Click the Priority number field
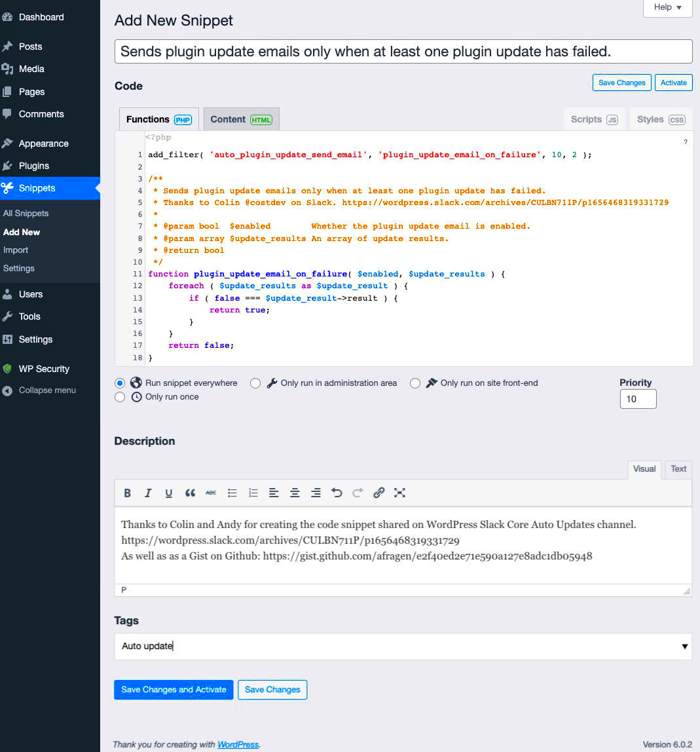This screenshot has height=752, width=700. pos(638,399)
